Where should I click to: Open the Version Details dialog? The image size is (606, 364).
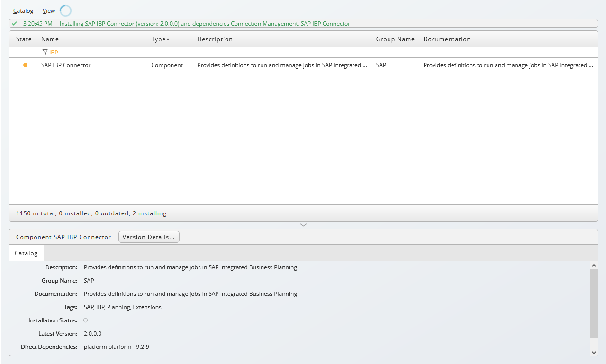(149, 237)
